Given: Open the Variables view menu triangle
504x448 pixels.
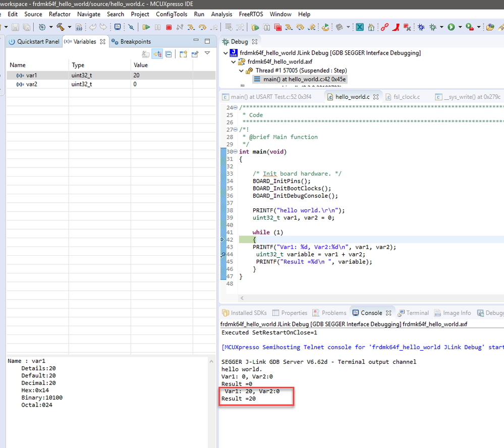Looking at the screenshot, I should 207,53.
